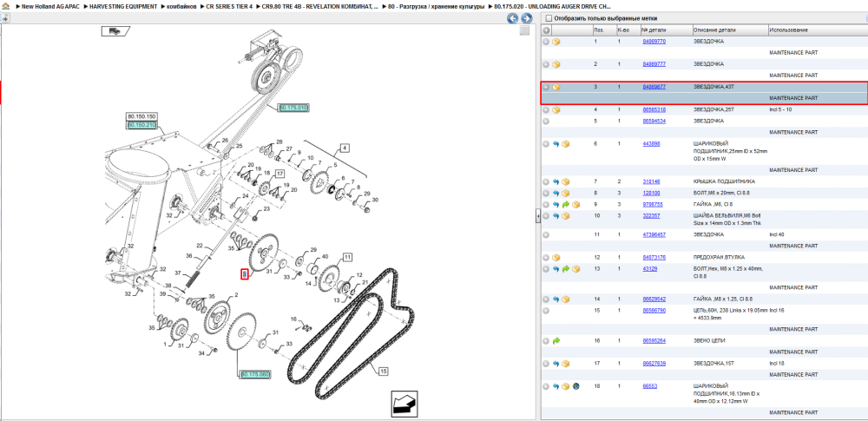Click the blue substitution arrow for part 66553

(x=556, y=386)
